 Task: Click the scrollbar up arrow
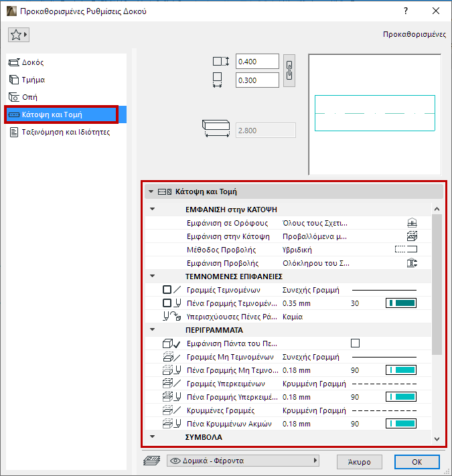(x=437, y=209)
